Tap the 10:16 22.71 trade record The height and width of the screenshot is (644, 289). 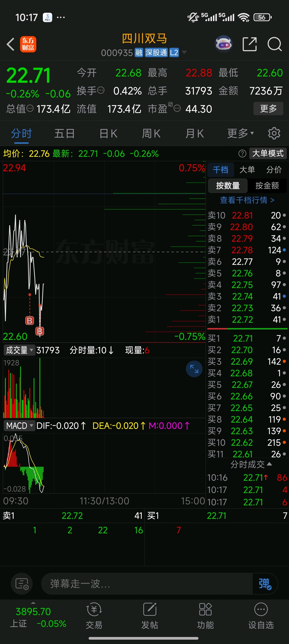(247, 478)
